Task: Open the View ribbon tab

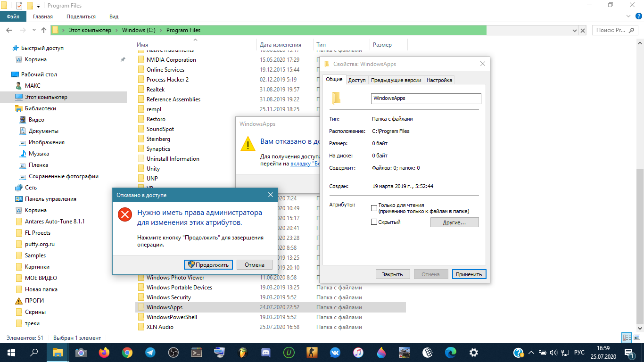Action: (x=114, y=16)
